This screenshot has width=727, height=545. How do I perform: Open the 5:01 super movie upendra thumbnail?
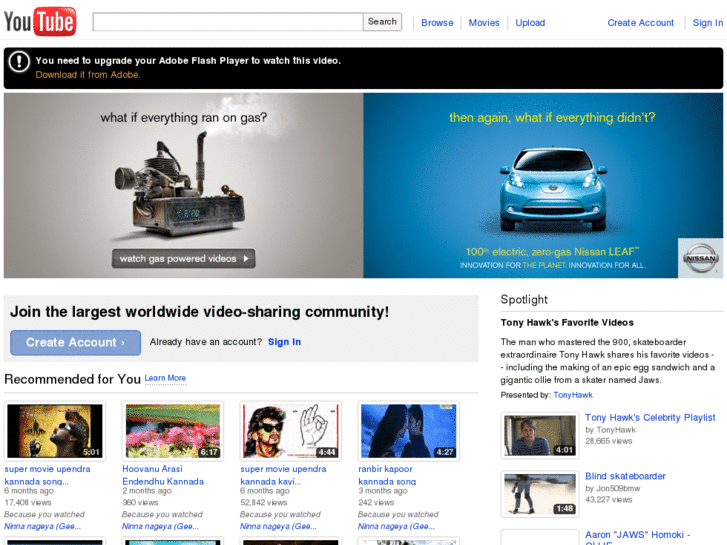click(x=55, y=431)
